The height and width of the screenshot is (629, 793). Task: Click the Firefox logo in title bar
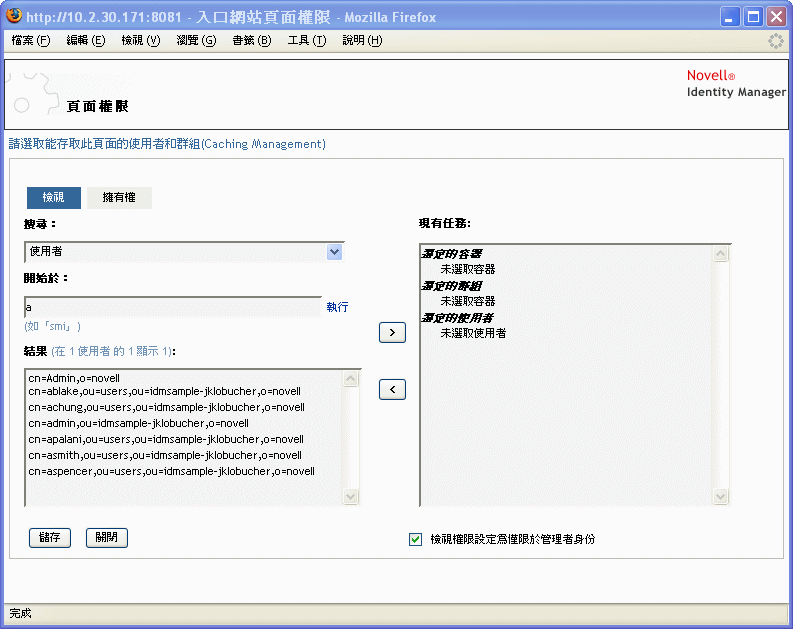pos(14,16)
